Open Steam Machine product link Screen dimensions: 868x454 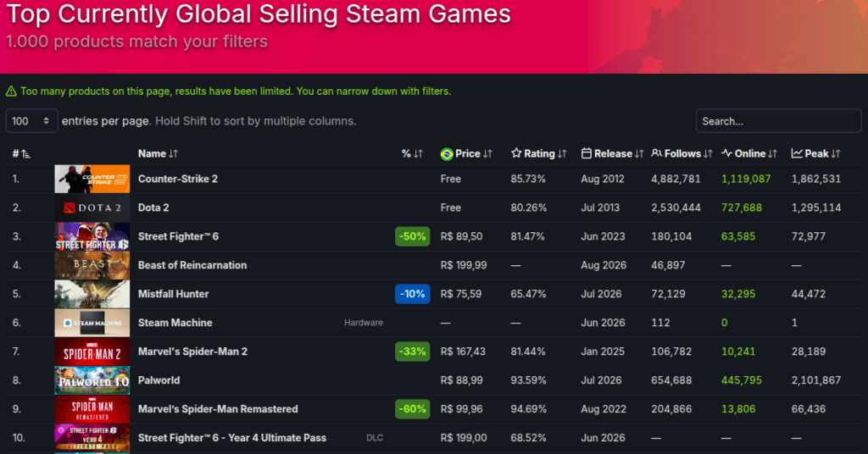click(175, 323)
